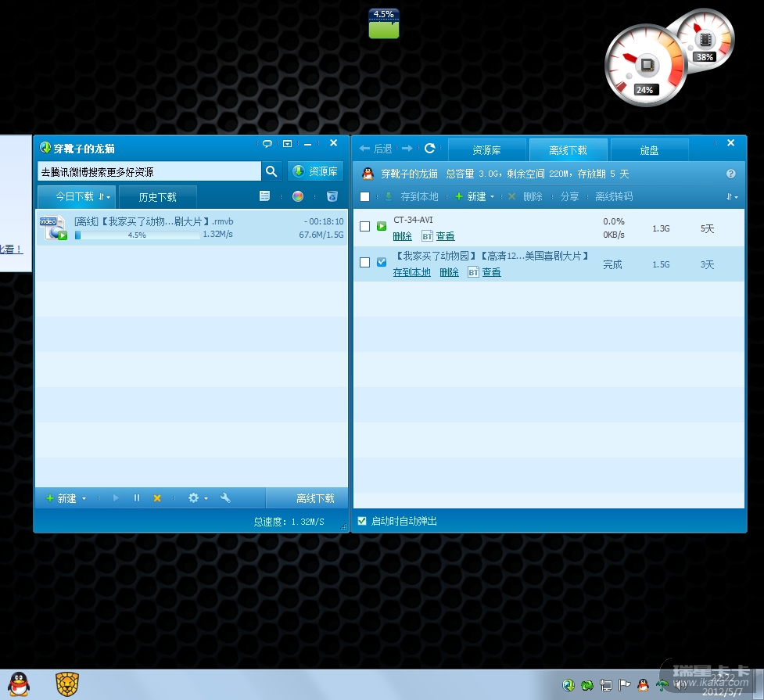764x700 pixels.
Task: Expand the dropdown arrow next to the gear
Action: (206, 498)
